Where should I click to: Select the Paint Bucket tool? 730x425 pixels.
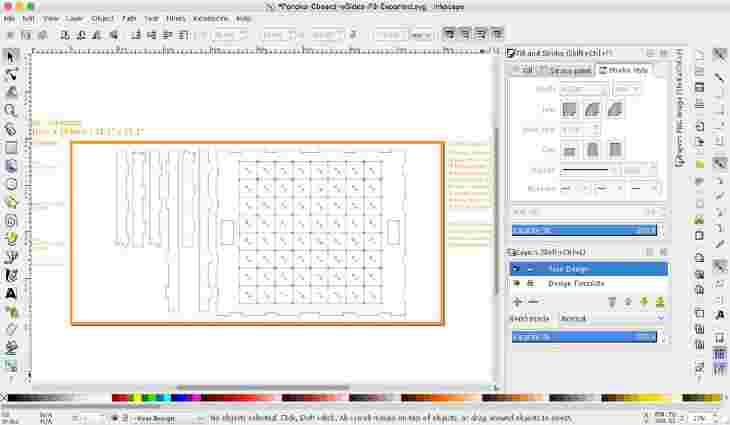(11, 348)
